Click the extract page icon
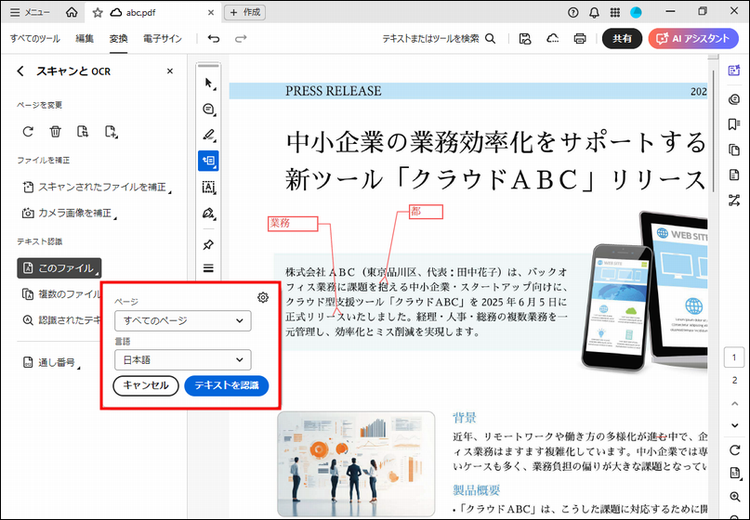The height and width of the screenshot is (520, 750). click(x=83, y=131)
